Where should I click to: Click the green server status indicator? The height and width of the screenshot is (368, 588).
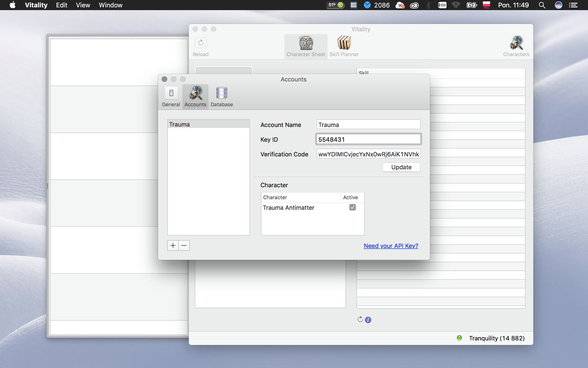(459, 338)
